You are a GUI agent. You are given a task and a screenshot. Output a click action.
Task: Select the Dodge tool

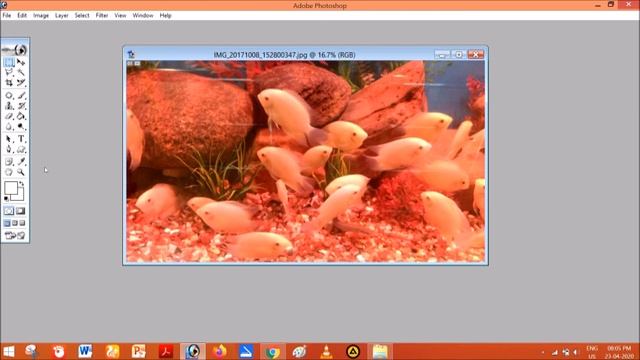coord(21,127)
